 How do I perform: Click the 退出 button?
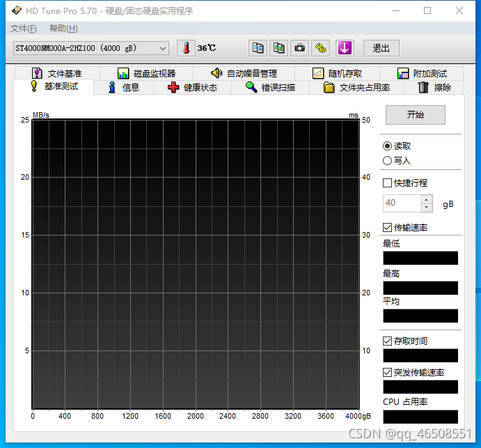click(x=381, y=48)
